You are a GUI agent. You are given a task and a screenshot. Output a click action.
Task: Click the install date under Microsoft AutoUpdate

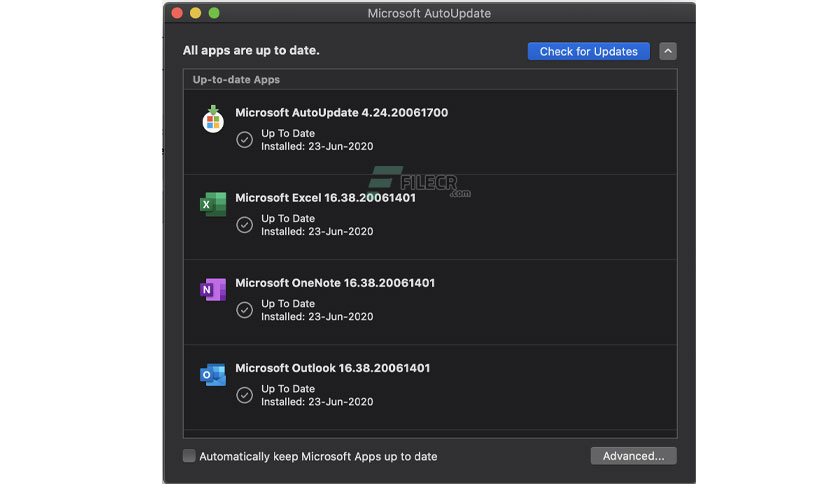click(x=317, y=146)
